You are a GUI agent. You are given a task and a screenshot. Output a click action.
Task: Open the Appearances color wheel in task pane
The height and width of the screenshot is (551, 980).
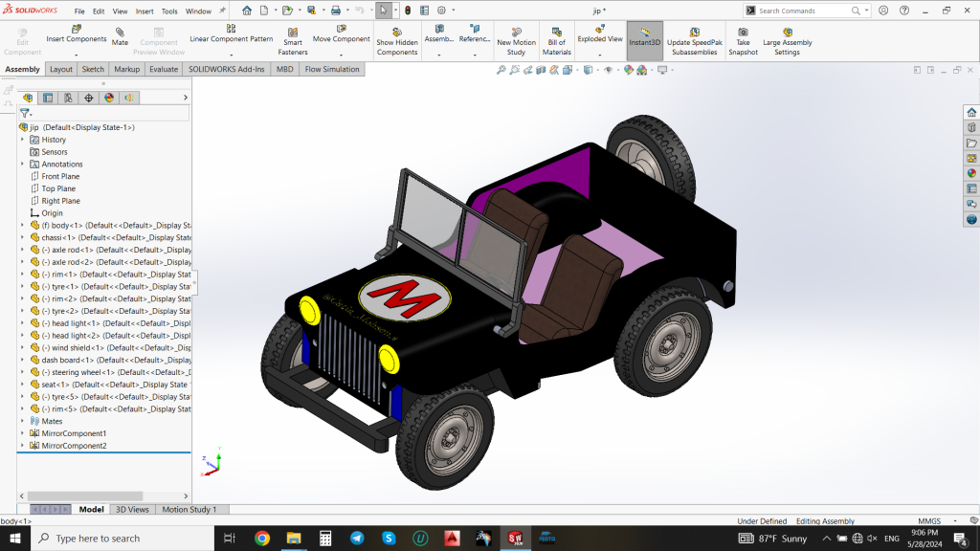point(971,173)
